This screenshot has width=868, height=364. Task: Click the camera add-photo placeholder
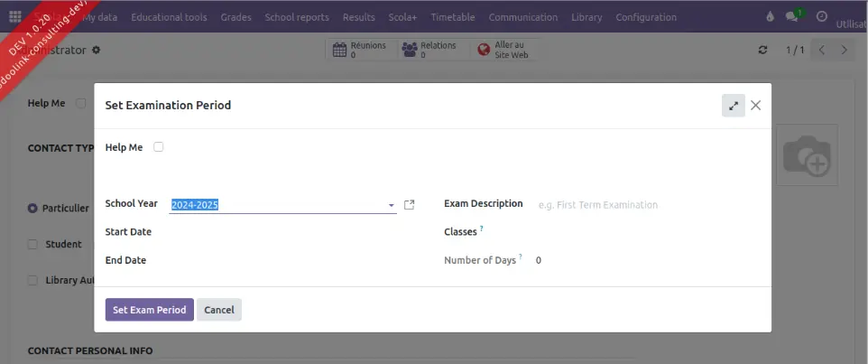(806, 156)
